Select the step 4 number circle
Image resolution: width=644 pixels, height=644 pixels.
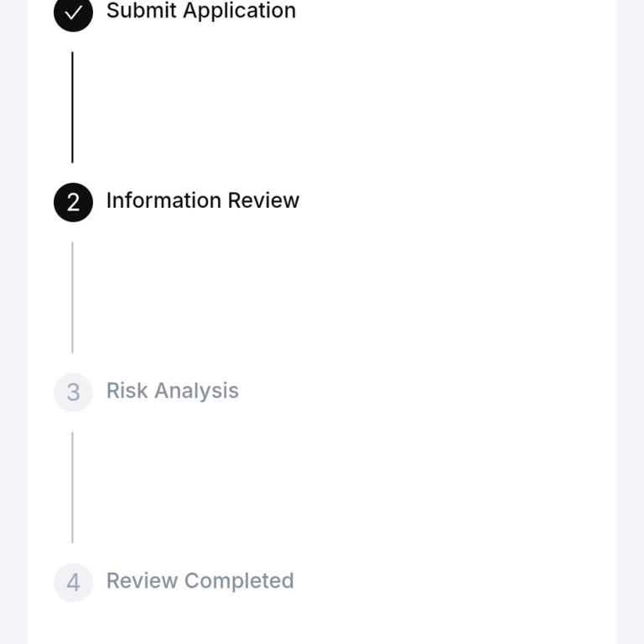tap(73, 582)
